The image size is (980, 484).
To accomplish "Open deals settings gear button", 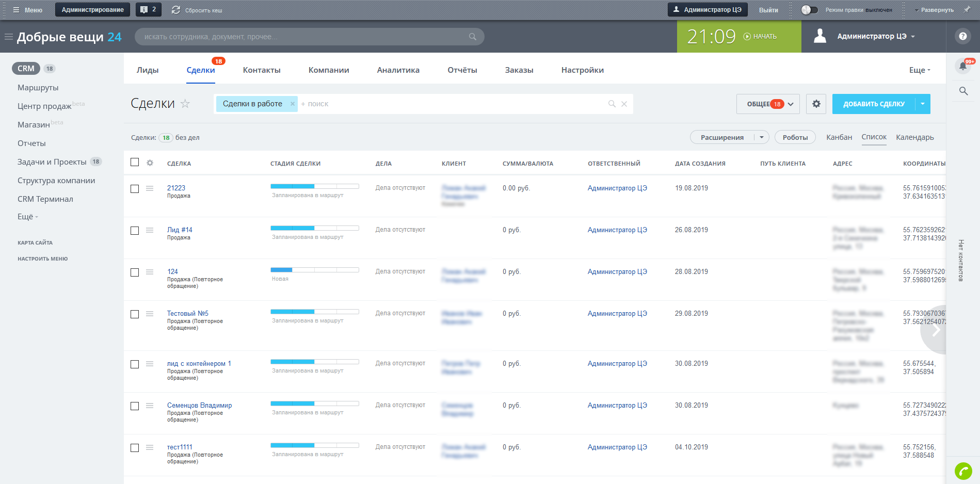I will (x=816, y=104).
